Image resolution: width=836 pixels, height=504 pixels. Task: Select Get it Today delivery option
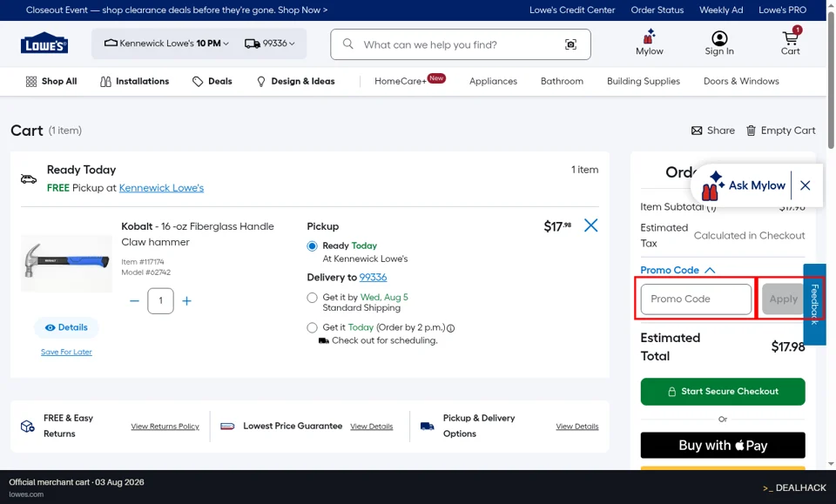[312, 327]
